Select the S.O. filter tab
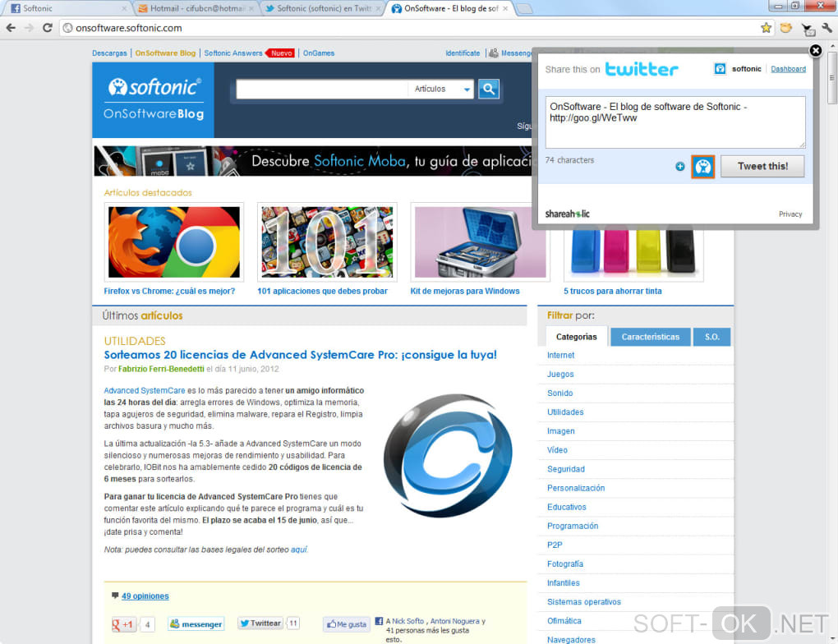 tap(711, 337)
